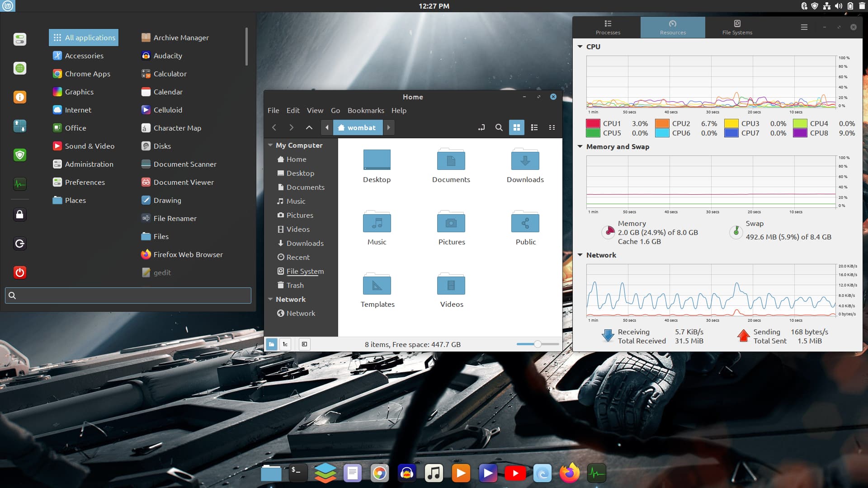Open Firefox Web Browser from application list
This screenshot has width=868, height=488.
point(188,254)
